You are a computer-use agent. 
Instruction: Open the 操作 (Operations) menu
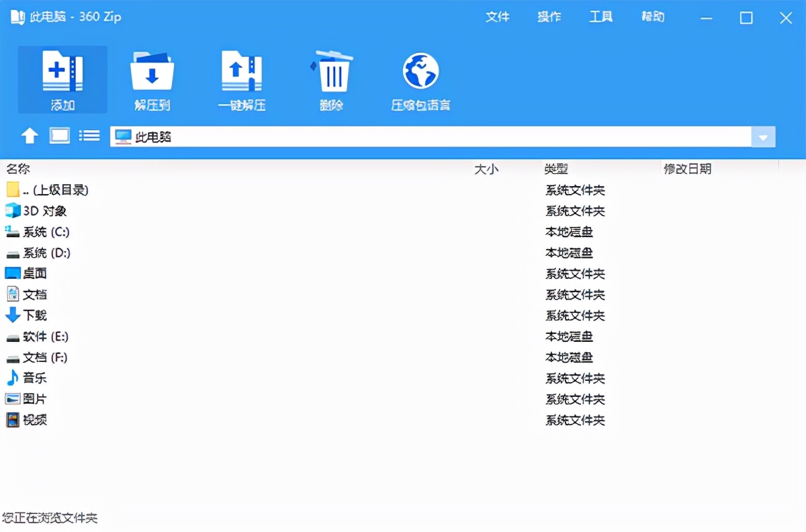[x=549, y=17]
